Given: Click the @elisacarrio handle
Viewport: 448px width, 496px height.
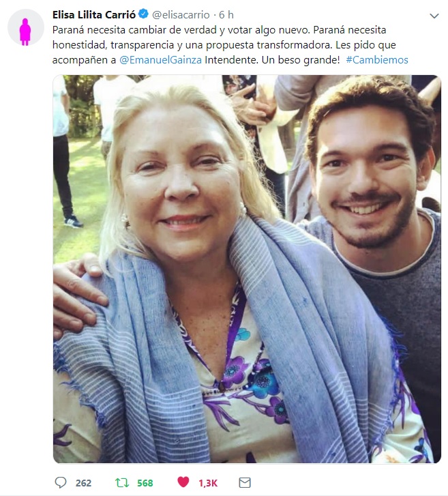Looking at the screenshot, I should tap(181, 15).
